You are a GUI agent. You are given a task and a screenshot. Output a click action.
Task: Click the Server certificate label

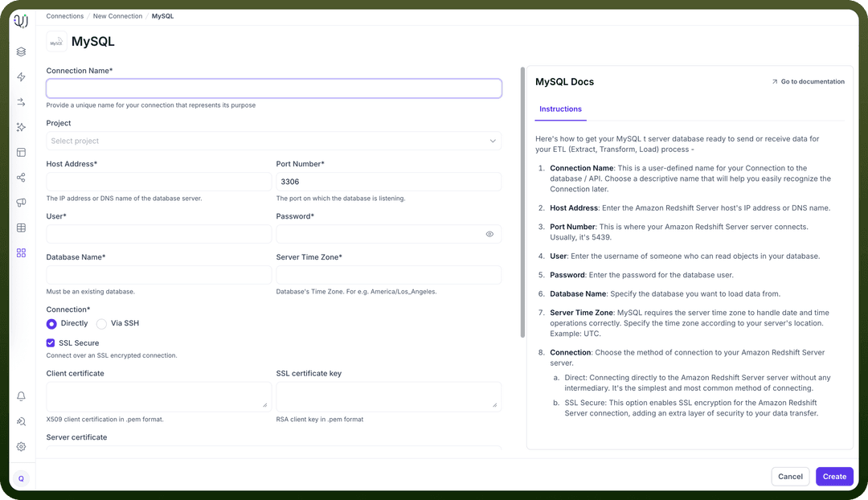[76, 437]
